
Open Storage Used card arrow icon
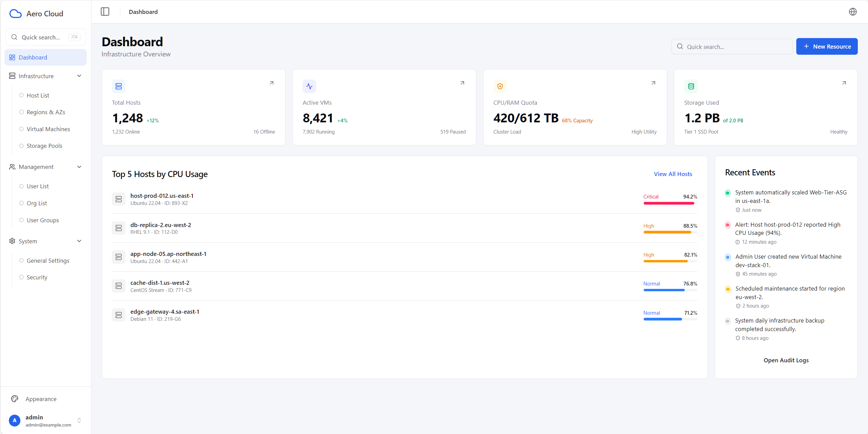[844, 83]
